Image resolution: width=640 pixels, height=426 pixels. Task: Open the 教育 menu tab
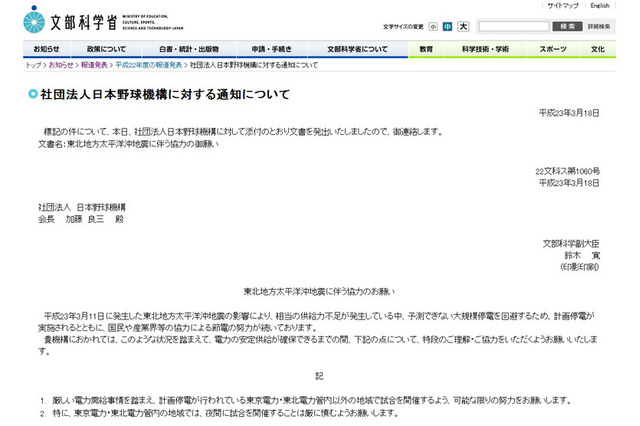tap(426, 49)
